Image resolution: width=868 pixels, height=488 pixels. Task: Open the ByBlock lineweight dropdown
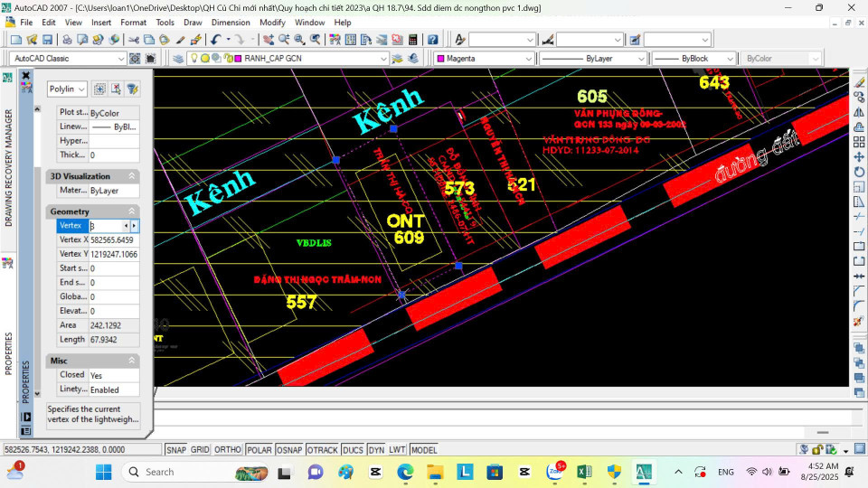(693, 58)
